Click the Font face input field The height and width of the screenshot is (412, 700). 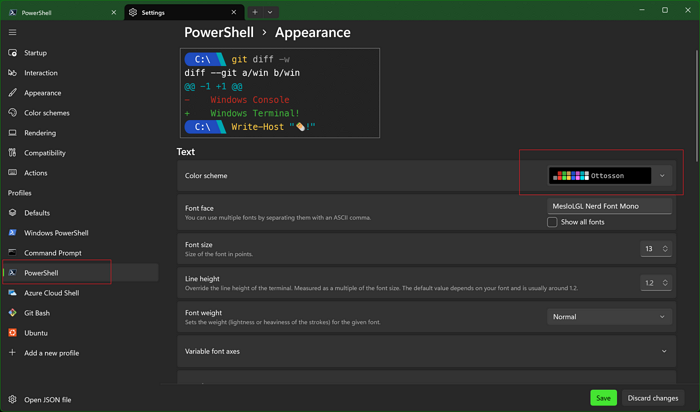(610, 206)
